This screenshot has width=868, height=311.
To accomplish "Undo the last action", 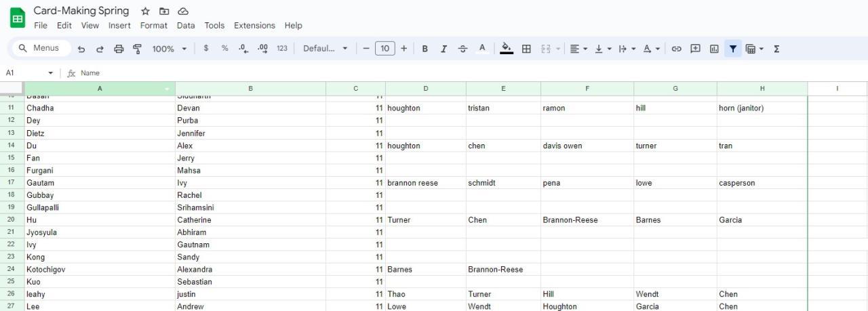I will coord(81,49).
